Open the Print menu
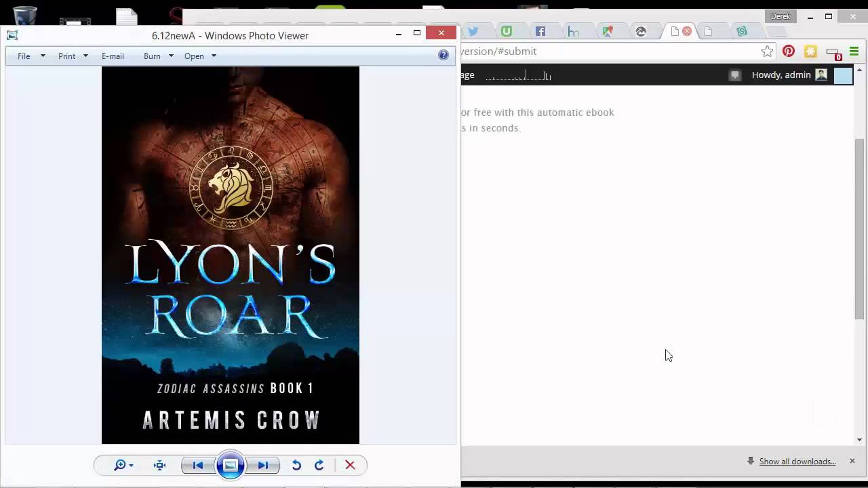The height and width of the screenshot is (488, 868). click(66, 56)
